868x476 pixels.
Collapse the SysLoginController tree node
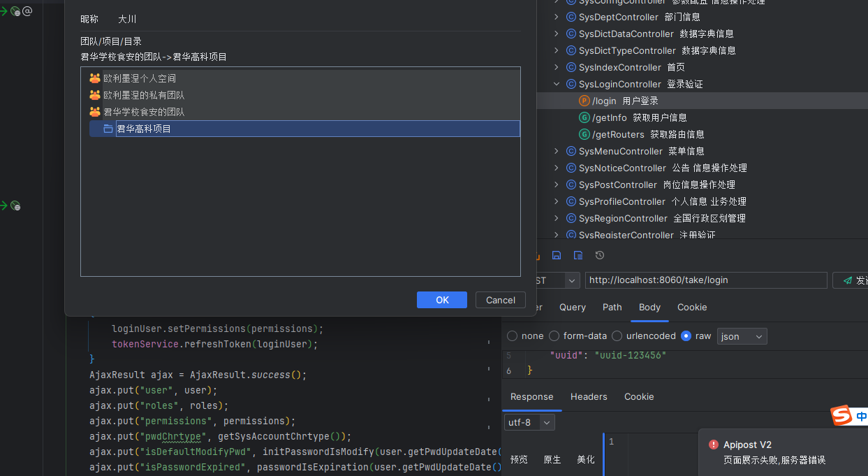point(557,84)
